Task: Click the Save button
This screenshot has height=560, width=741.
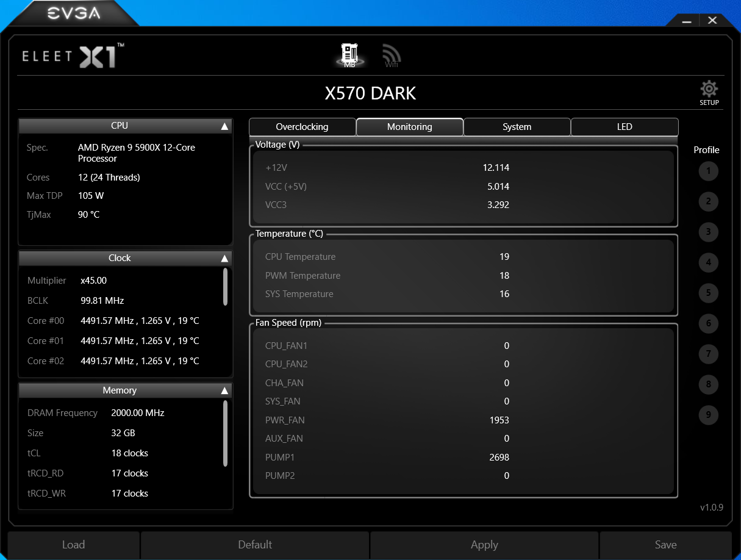Action: coord(665,545)
